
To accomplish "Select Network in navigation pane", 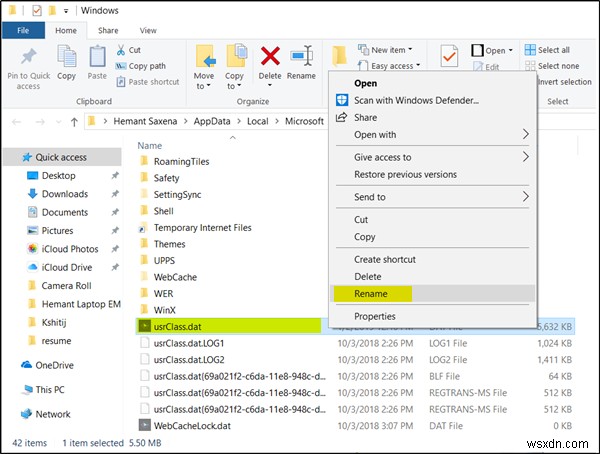I will pyautogui.click(x=63, y=415).
